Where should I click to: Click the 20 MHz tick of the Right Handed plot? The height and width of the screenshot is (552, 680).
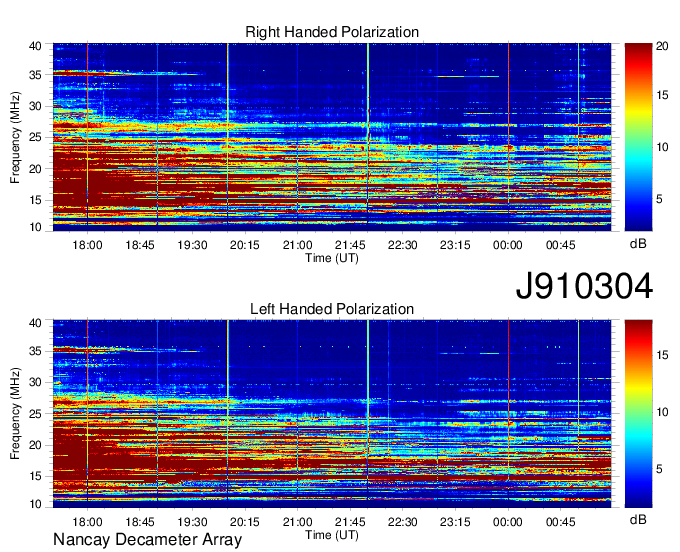pyautogui.click(x=36, y=169)
